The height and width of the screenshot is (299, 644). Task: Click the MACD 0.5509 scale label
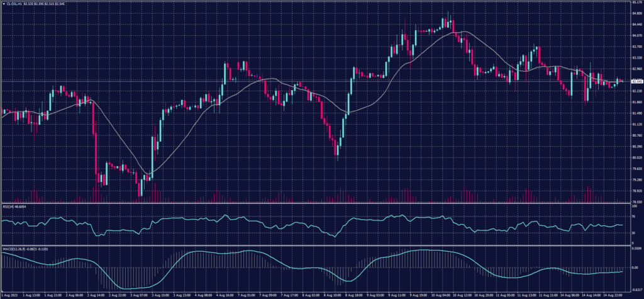click(x=635, y=248)
